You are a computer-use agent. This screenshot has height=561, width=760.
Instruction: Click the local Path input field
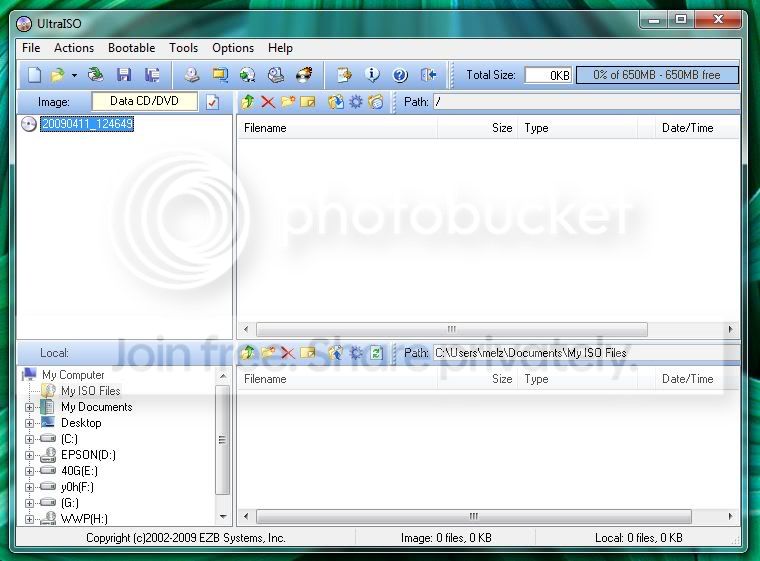586,353
